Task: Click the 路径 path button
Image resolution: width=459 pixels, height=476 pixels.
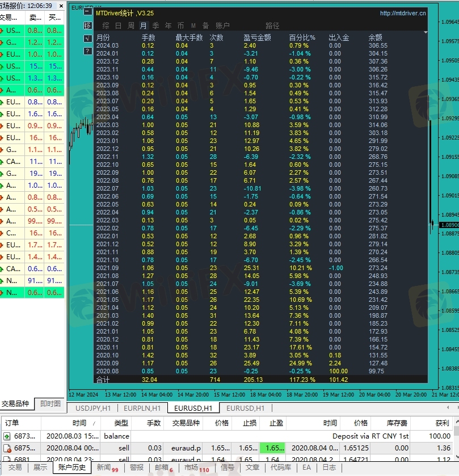Action: (x=272, y=26)
